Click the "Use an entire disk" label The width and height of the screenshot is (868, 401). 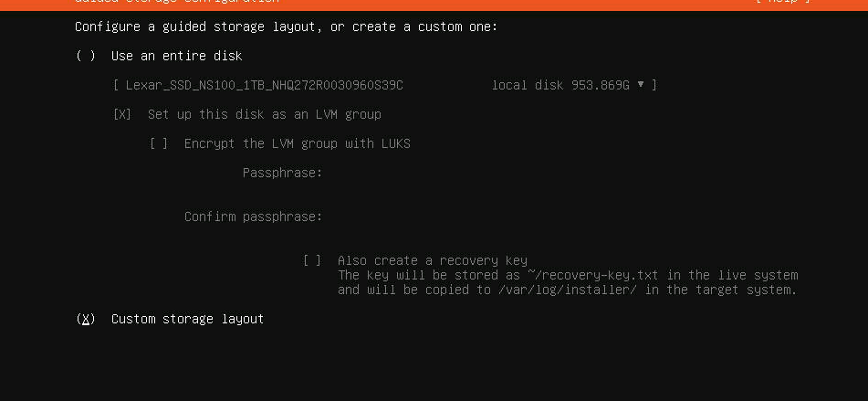(x=177, y=56)
